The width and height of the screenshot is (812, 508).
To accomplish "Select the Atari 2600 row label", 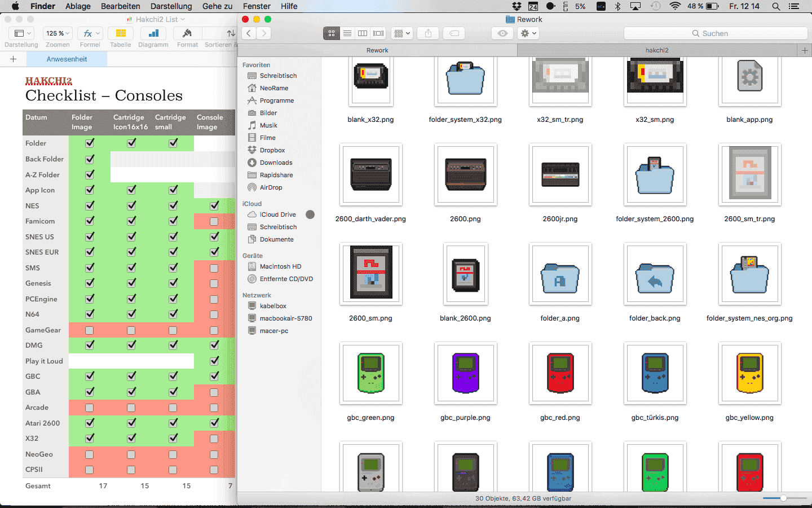I will (42, 423).
